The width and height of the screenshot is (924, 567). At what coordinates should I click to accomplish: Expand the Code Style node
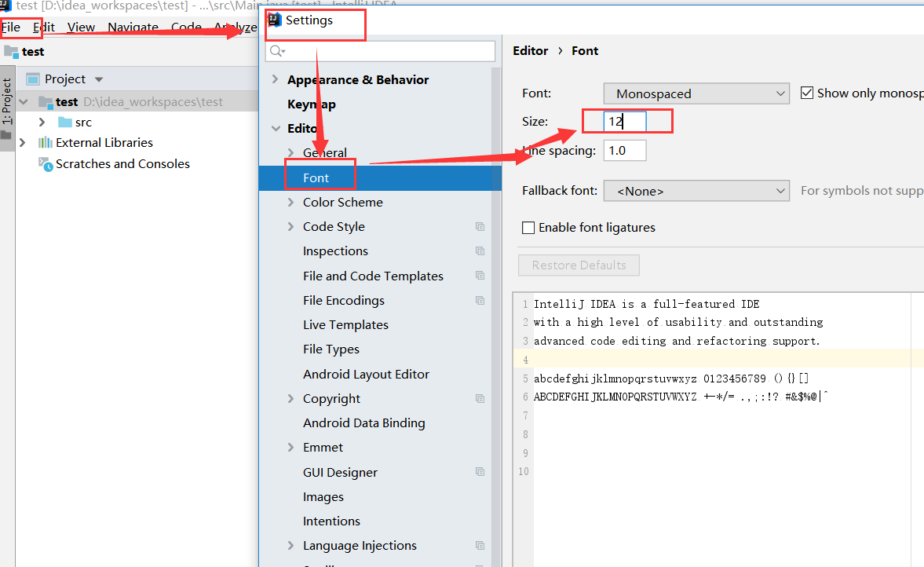point(290,227)
